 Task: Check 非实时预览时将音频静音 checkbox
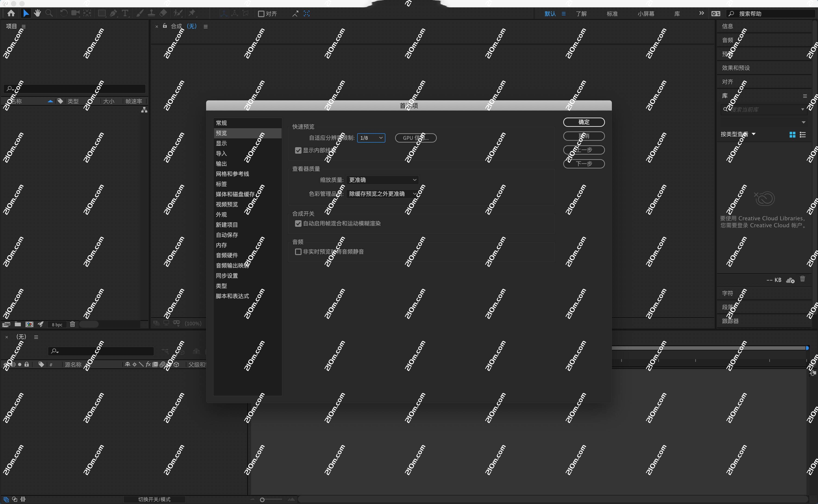[x=298, y=252]
